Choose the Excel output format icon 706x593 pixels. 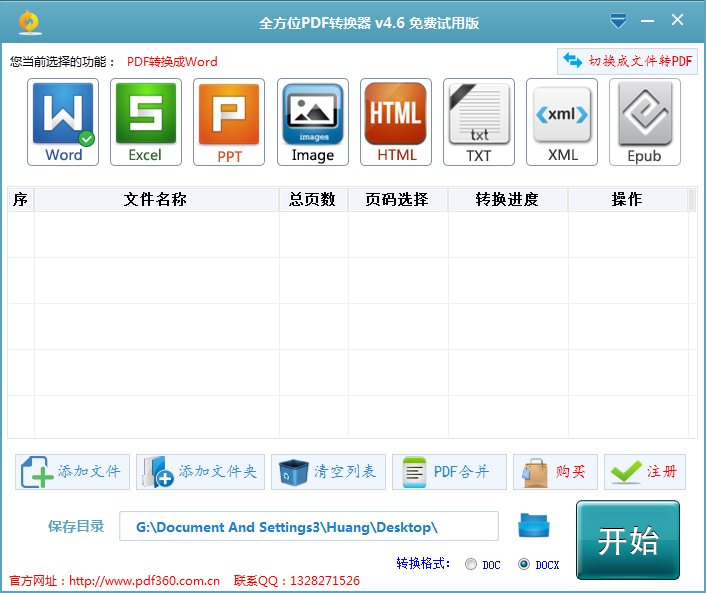point(145,122)
